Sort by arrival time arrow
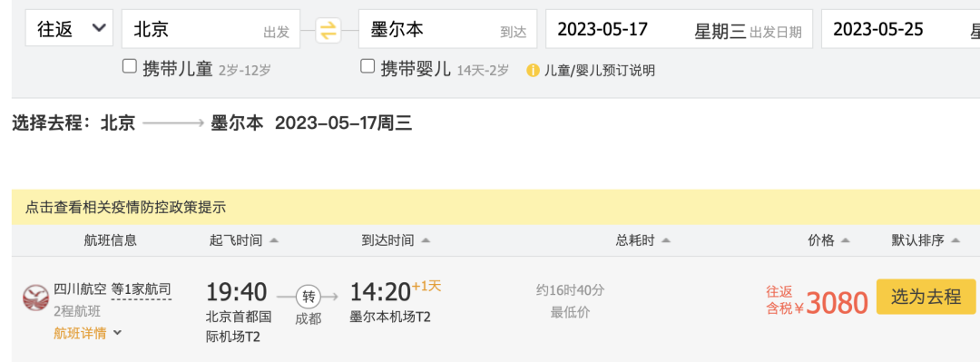 coord(425,240)
